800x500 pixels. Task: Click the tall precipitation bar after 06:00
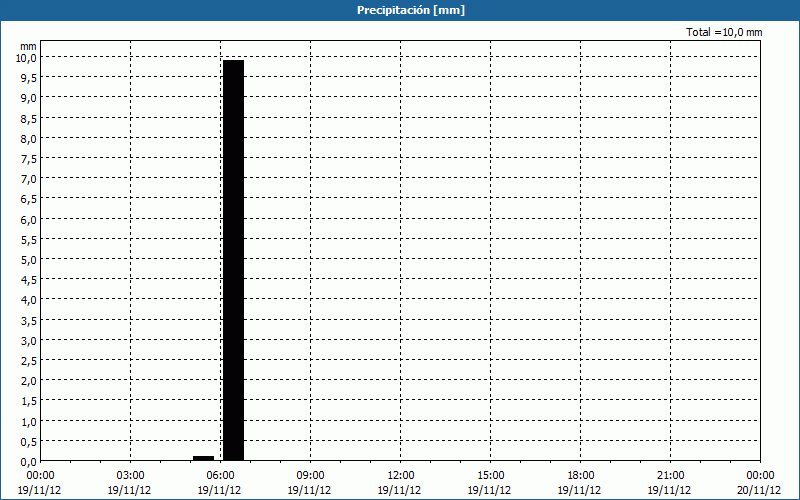pyautogui.click(x=234, y=260)
